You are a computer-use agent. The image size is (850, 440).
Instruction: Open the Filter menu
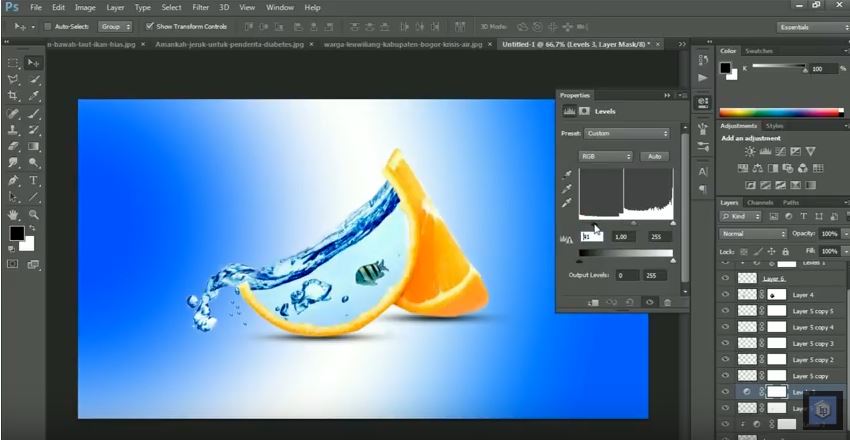(201, 8)
